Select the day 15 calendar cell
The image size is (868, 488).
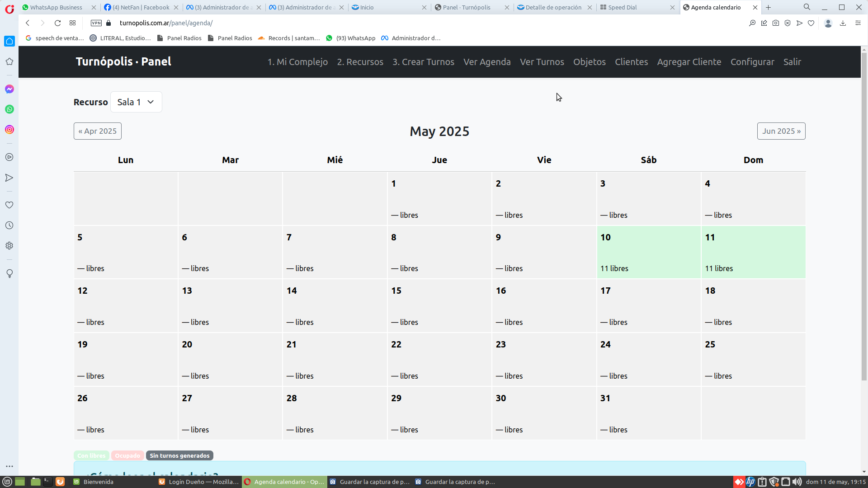coord(439,306)
